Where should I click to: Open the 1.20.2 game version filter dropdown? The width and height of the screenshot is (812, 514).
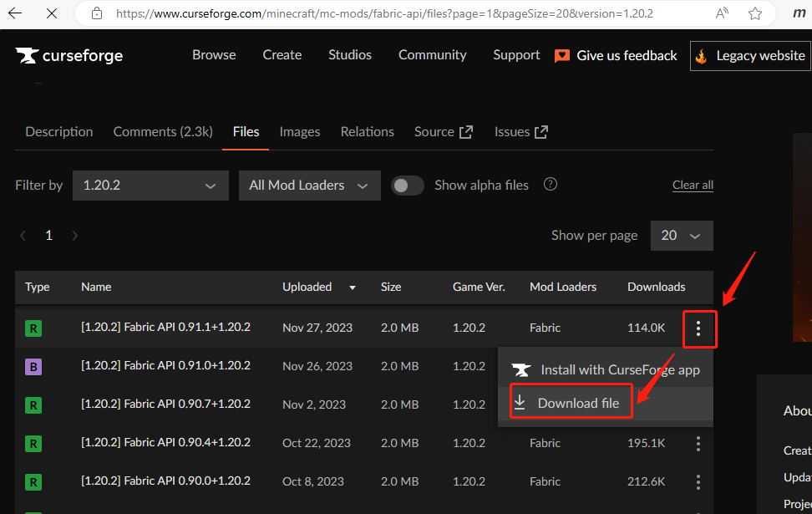point(150,185)
